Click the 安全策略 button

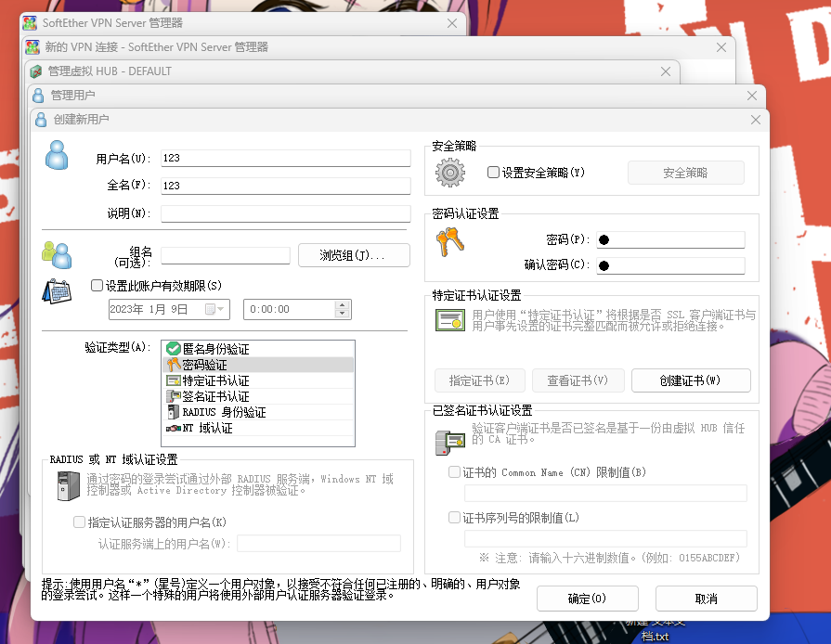pyautogui.click(x=686, y=173)
